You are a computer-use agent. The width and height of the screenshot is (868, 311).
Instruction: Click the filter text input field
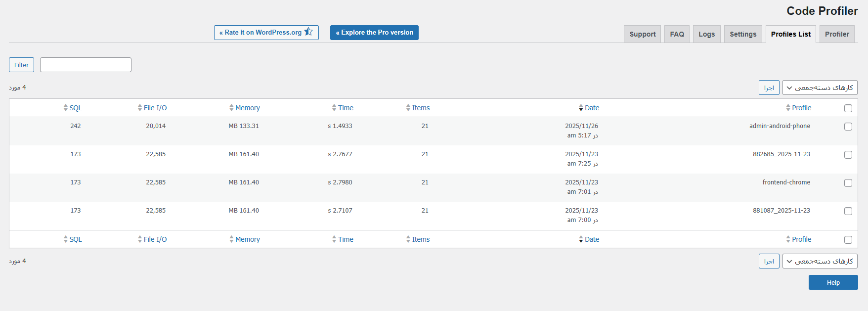[86, 65]
